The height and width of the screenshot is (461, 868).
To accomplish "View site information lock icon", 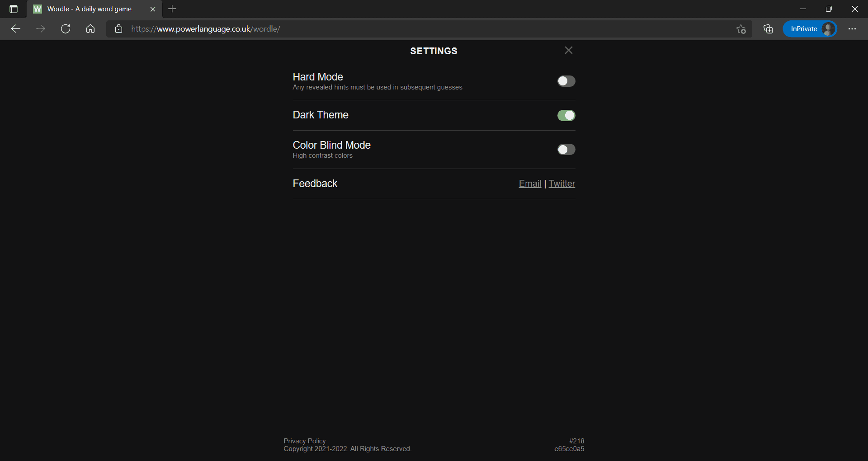I will pos(118,29).
